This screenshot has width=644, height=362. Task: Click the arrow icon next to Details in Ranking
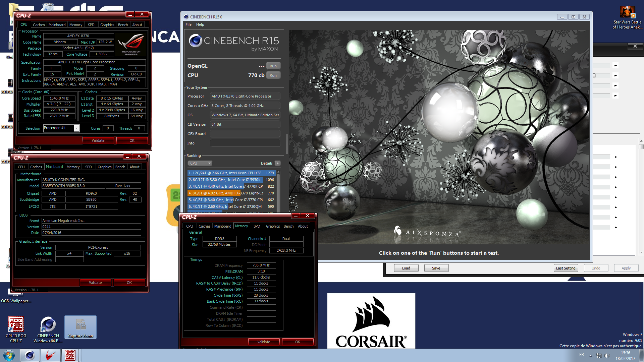click(277, 163)
